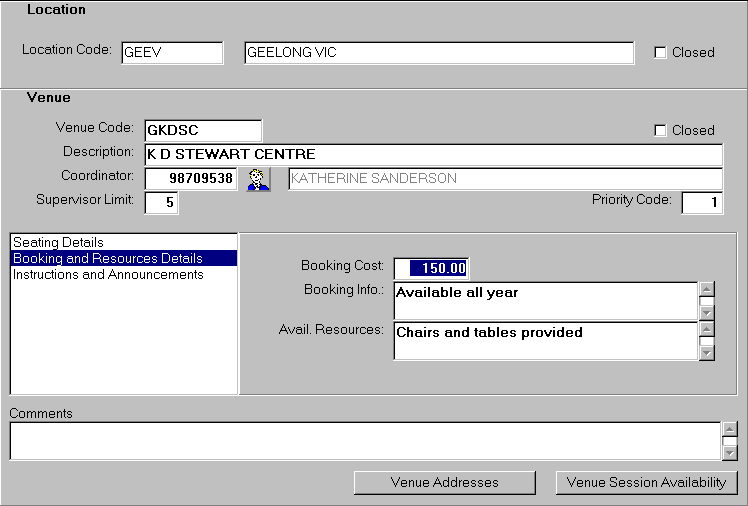The height and width of the screenshot is (506, 748).
Task: Click the Supervisor Limit field
Action: [162, 203]
